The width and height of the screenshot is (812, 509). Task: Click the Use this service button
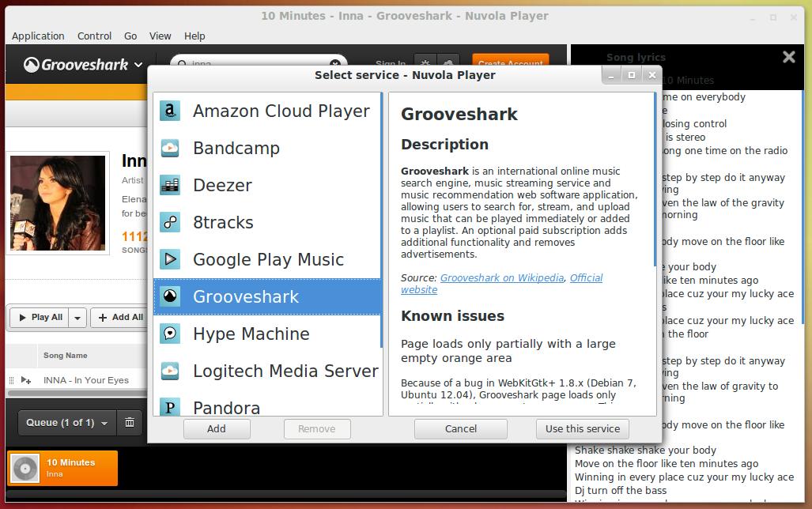pyautogui.click(x=582, y=428)
